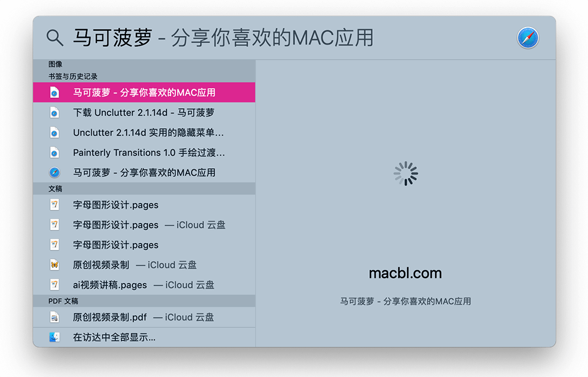Click the loading spinner in preview pane
This screenshot has height=377, width=588.
(x=405, y=174)
